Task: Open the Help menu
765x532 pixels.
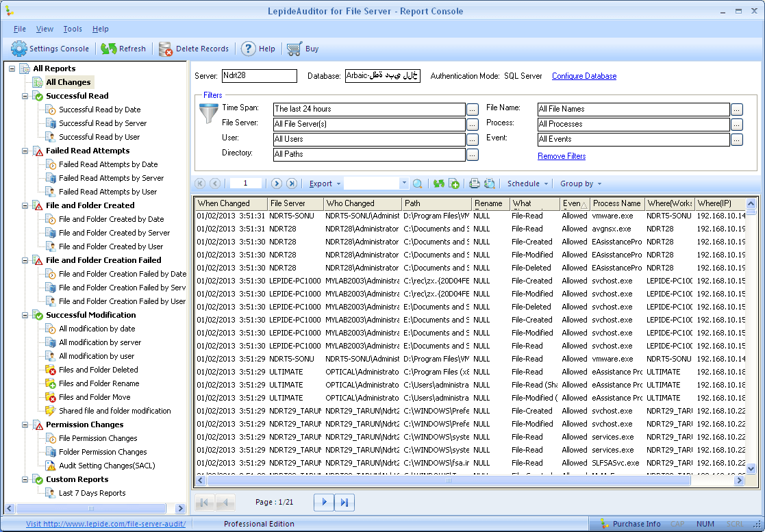Action: pyautogui.click(x=101, y=29)
